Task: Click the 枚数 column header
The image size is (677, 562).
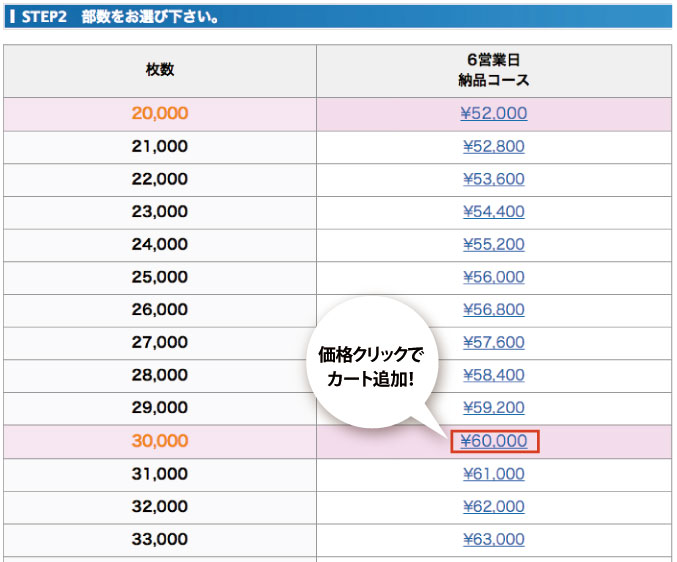Action: 160,71
